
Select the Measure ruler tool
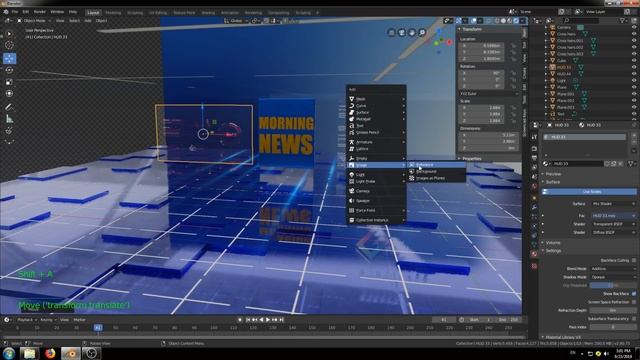pos(9,119)
